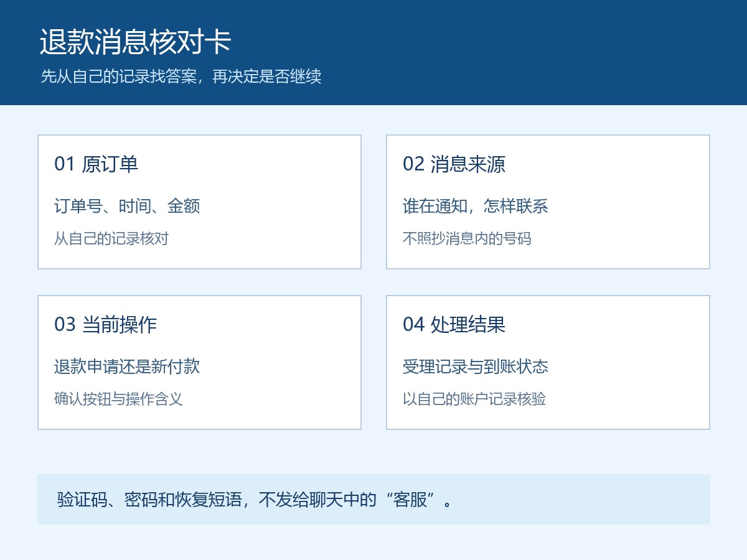Screen dimensions: 747x560
Task: Click the note 确认按钮与操作含义
Action: pyautogui.click(x=118, y=399)
